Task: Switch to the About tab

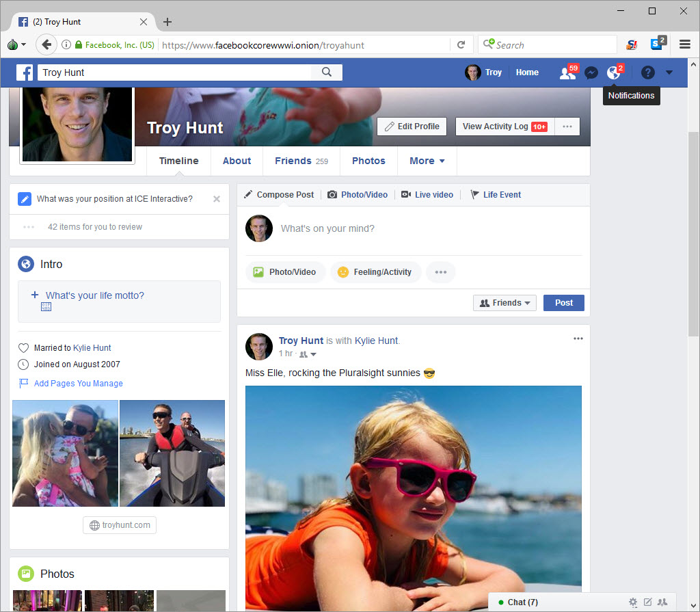Action: [x=237, y=161]
